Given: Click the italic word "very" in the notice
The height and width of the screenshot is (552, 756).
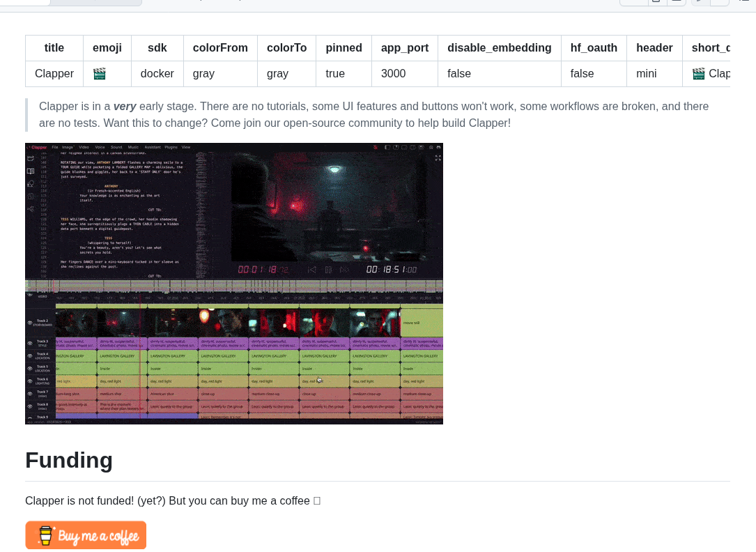Looking at the screenshot, I should (125, 106).
